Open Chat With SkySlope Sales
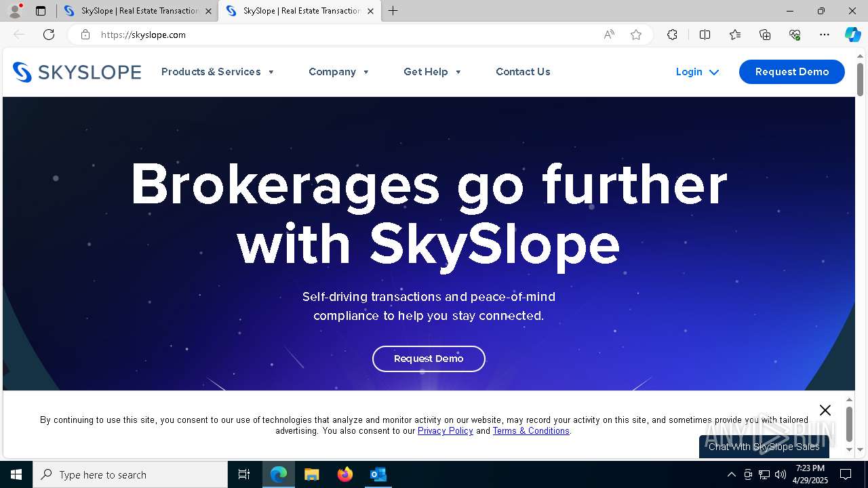The width and height of the screenshot is (868, 488). click(764, 447)
